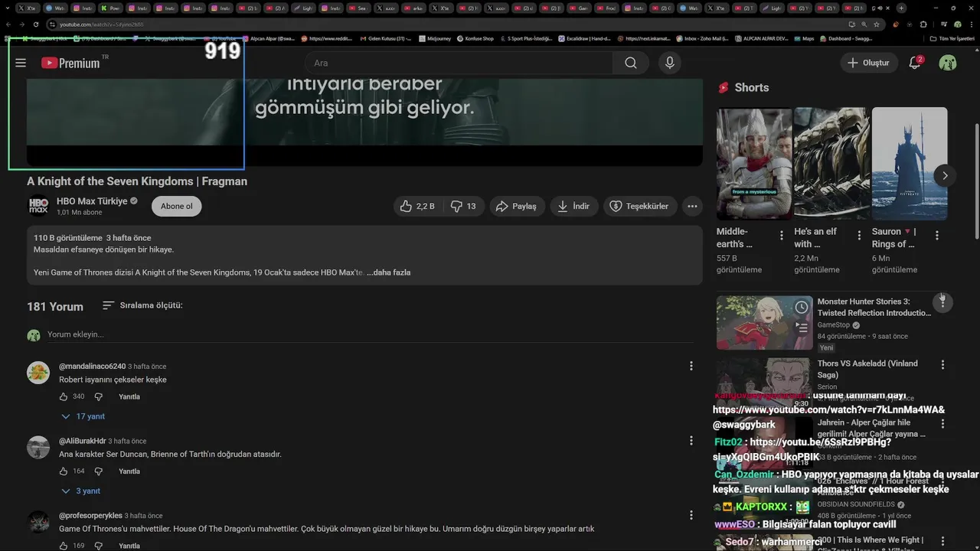Open notifications bell
This screenshot has height=551, width=980.
click(915, 63)
